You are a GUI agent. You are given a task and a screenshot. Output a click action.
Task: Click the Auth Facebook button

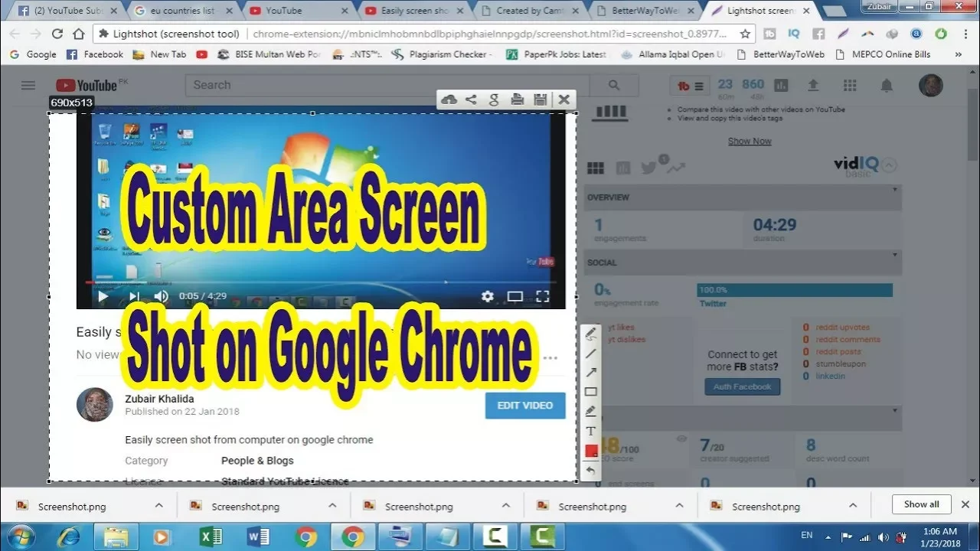pos(743,386)
